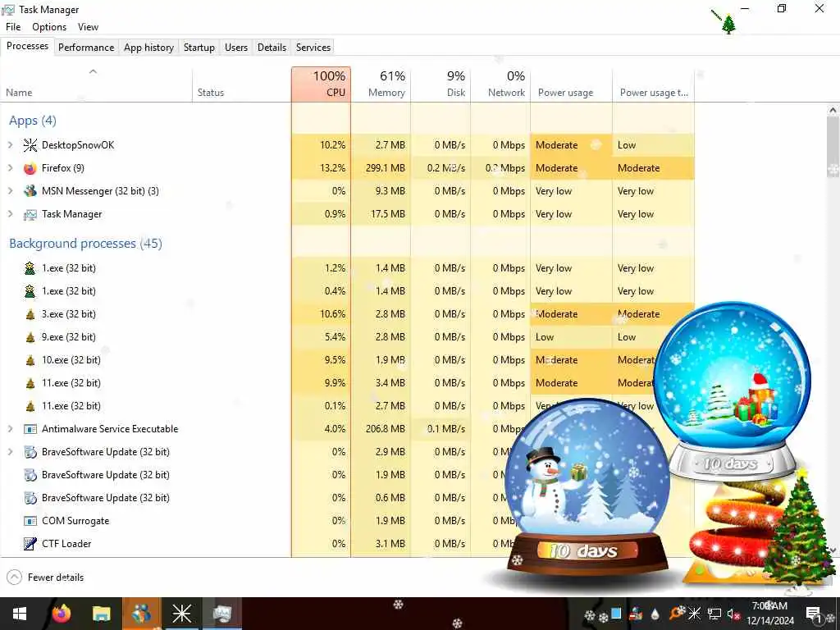The width and height of the screenshot is (840, 630).
Task: Click the COM Surrogate process icon
Action: tap(30, 521)
